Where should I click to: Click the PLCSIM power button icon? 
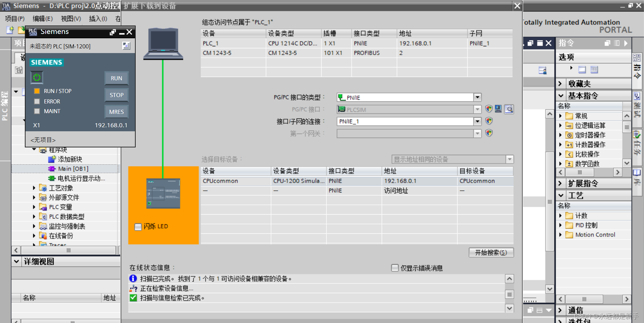[37, 78]
